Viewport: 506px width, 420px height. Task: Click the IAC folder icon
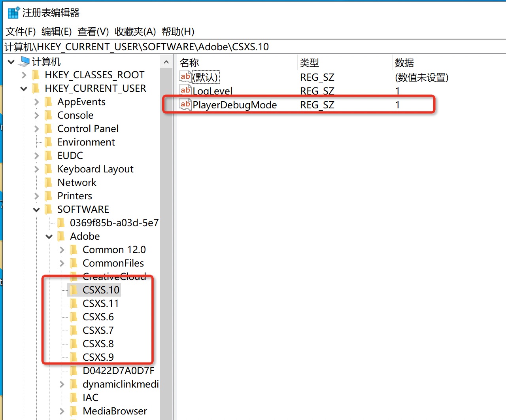(74, 398)
